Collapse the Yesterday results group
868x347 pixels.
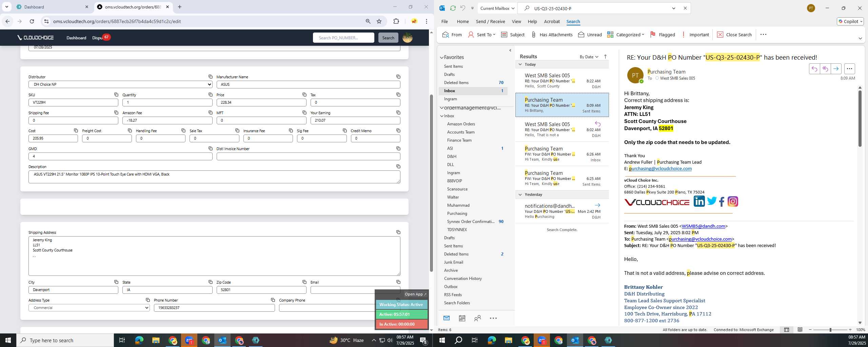(520, 194)
